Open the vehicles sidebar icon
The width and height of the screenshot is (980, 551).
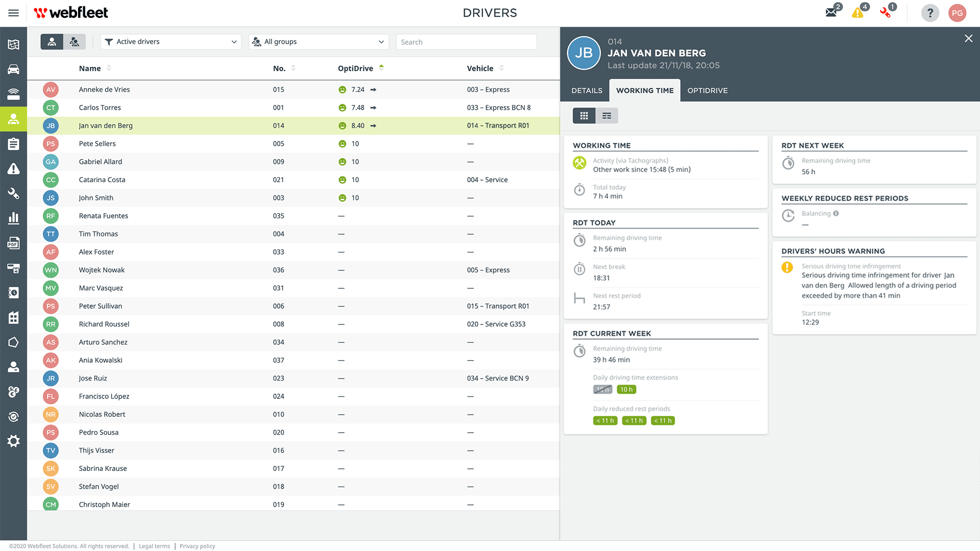13,69
